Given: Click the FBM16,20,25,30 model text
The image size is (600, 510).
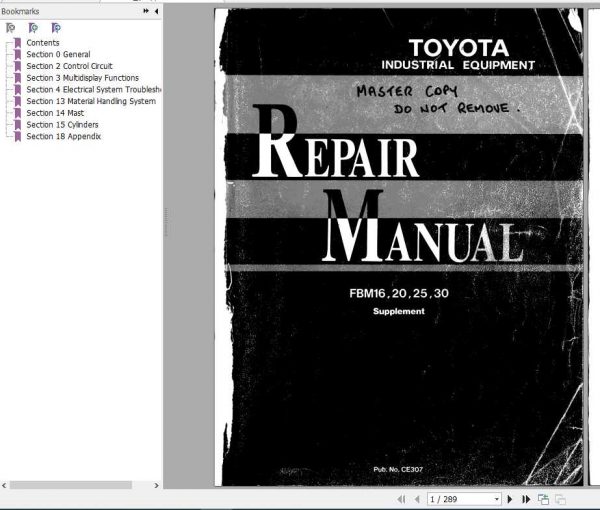Looking at the screenshot, I should pos(399,293).
